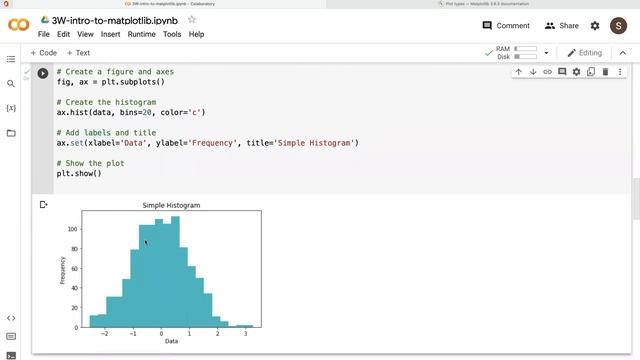Open the command palette icon
Screen dimensions: 640x360
coord(11,336)
